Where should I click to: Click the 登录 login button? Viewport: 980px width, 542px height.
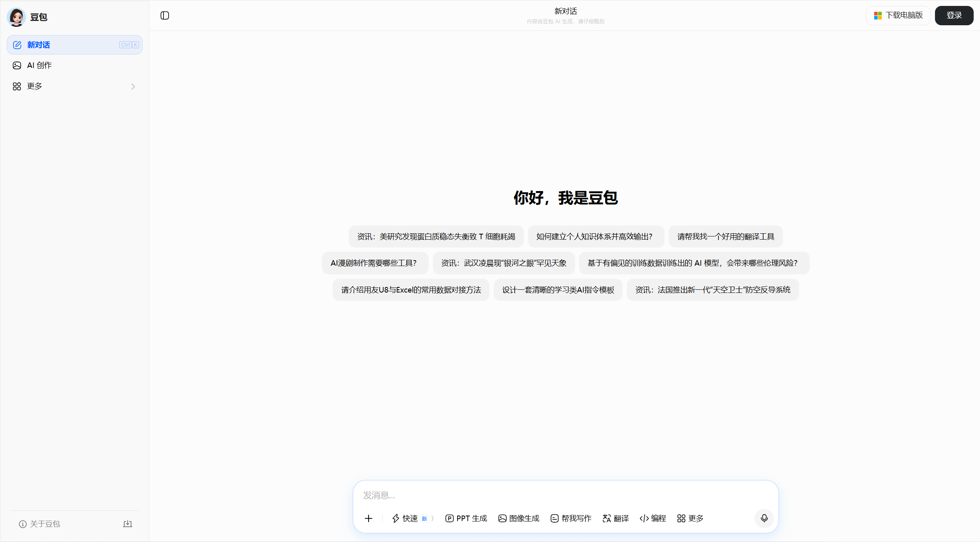(954, 15)
